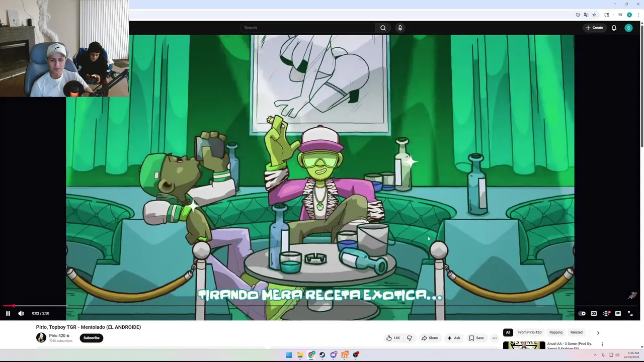Open the taskbar volume control

coord(617,355)
